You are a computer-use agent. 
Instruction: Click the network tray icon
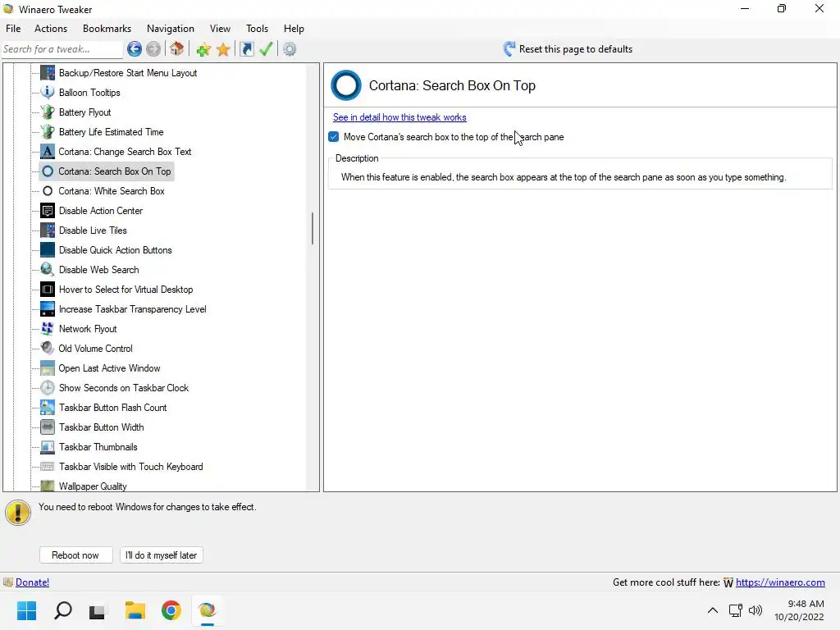tap(736, 610)
